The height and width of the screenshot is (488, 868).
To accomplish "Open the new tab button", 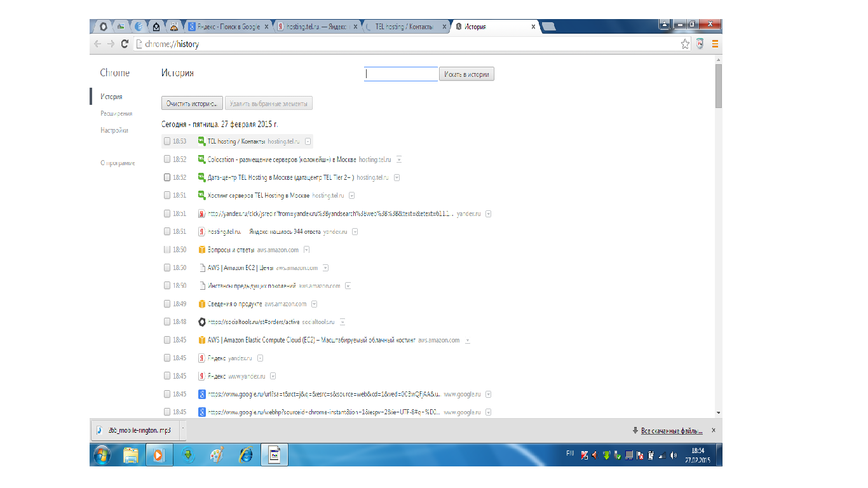I will (548, 26).
